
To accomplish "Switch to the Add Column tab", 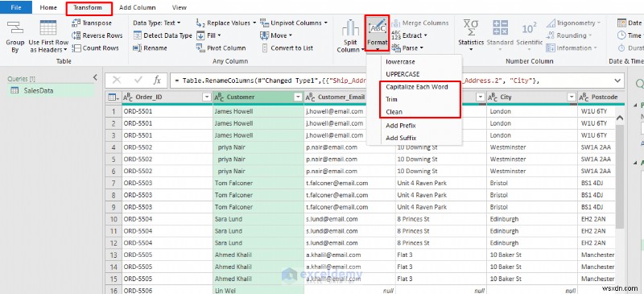I will click(x=137, y=7).
